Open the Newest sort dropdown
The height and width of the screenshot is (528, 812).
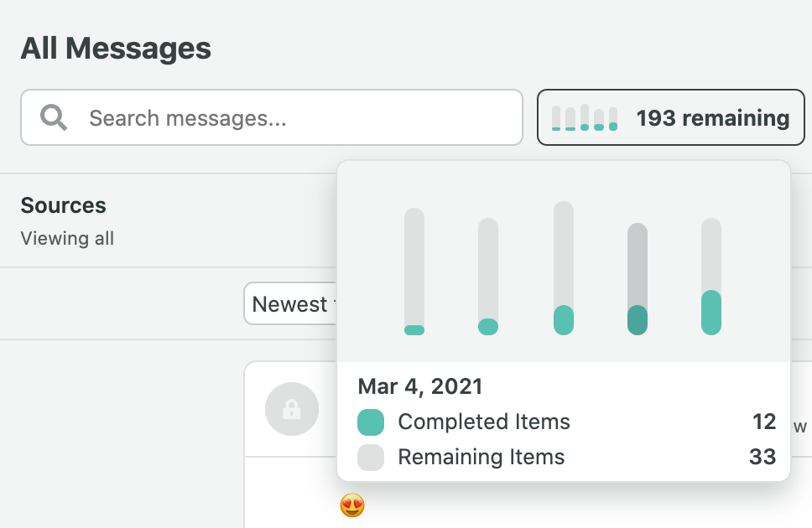(290, 304)
